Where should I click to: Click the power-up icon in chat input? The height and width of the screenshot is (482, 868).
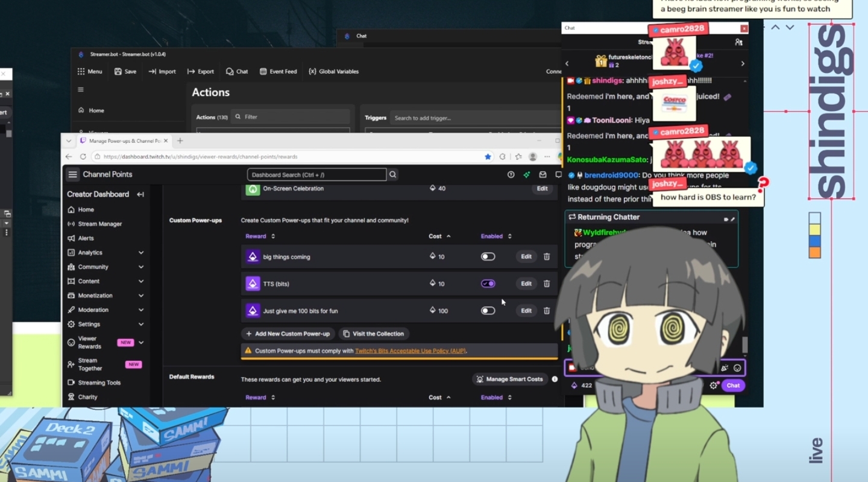(x=725, y=368)
